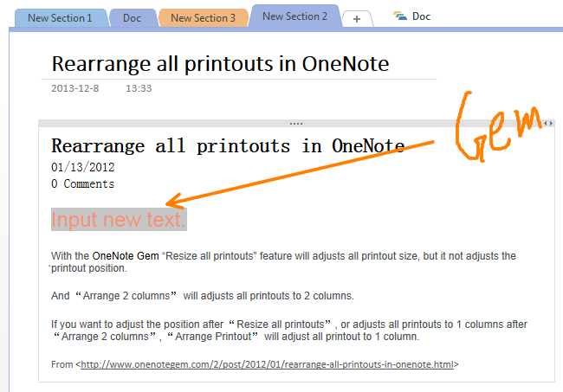
Task: Click the Arrange 2 columns sentence
Action: [203, 296]
